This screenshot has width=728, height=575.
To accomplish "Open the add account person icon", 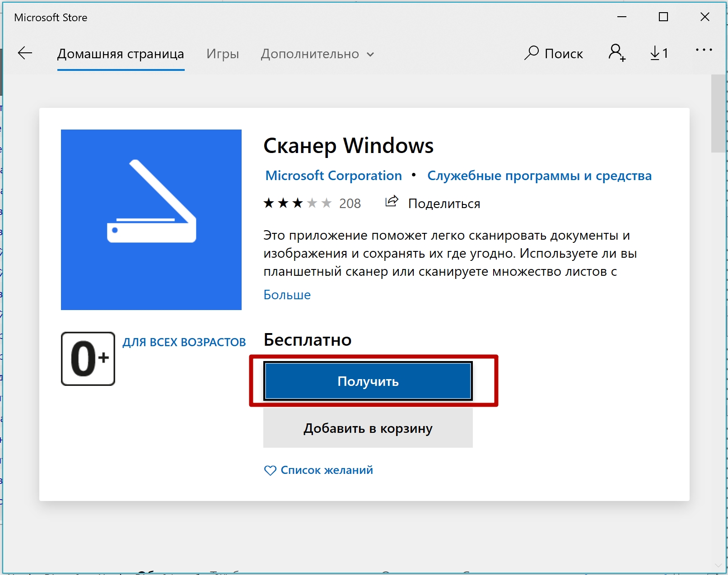I will 617,53.
